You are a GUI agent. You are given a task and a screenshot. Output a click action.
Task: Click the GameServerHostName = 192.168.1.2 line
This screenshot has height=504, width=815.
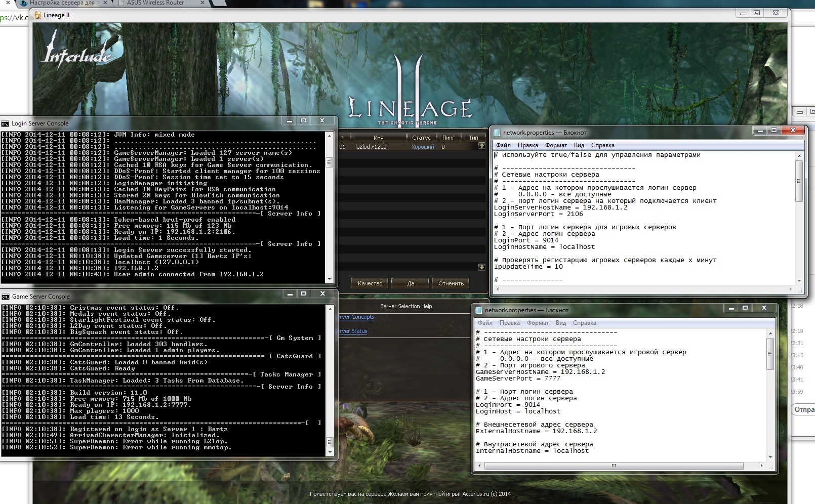coord(540,372)
